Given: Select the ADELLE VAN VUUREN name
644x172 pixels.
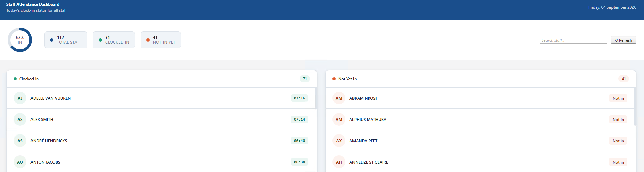Looking at the screenshot, I should point(50,98).
